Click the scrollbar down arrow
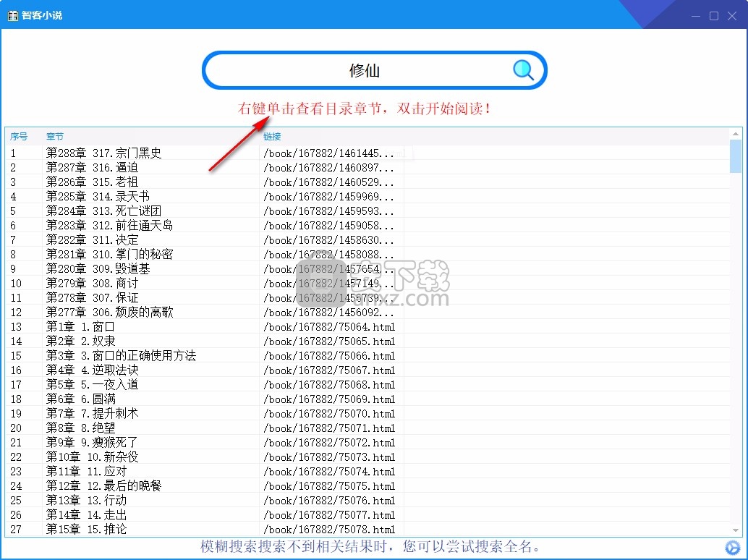Viewport: 748px width, 560px height. click(x=736, y=530)
